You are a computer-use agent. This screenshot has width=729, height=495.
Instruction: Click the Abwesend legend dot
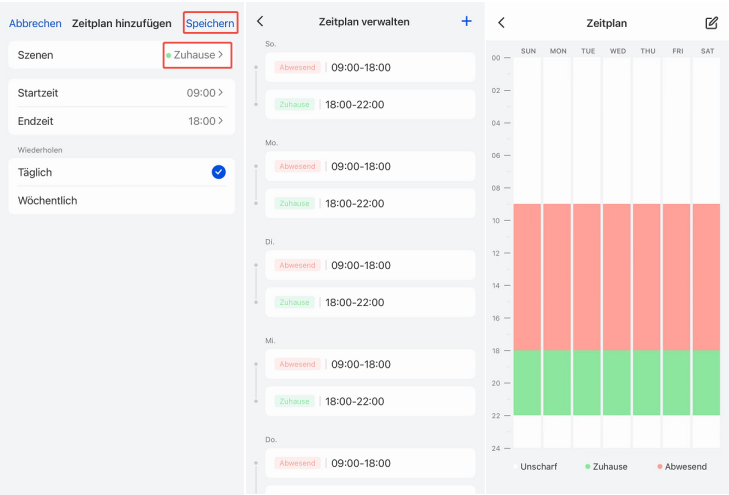coord(660,466)
